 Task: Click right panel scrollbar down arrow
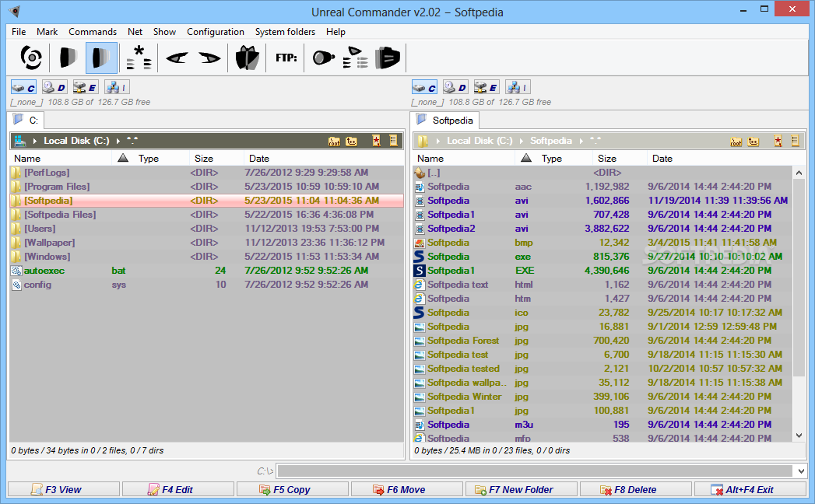(799, 436)
